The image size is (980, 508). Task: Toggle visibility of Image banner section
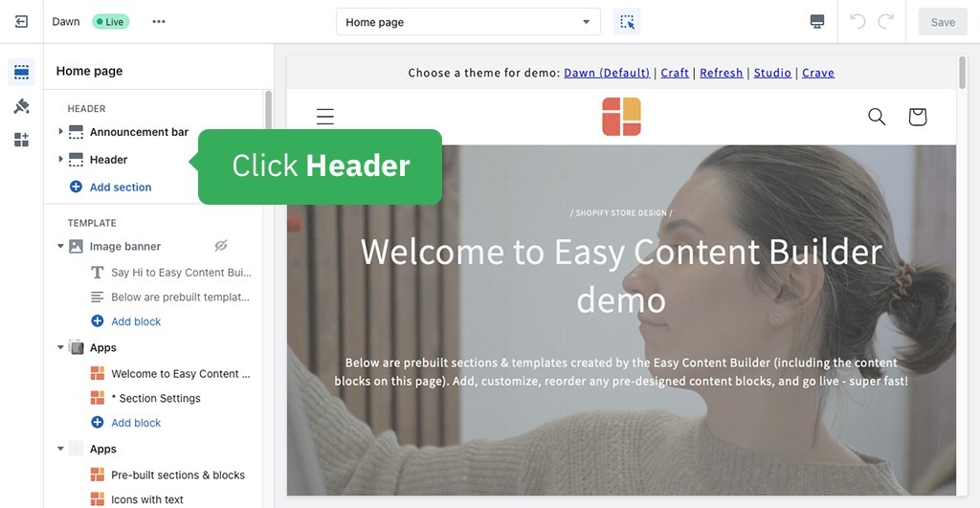point(221,246)
